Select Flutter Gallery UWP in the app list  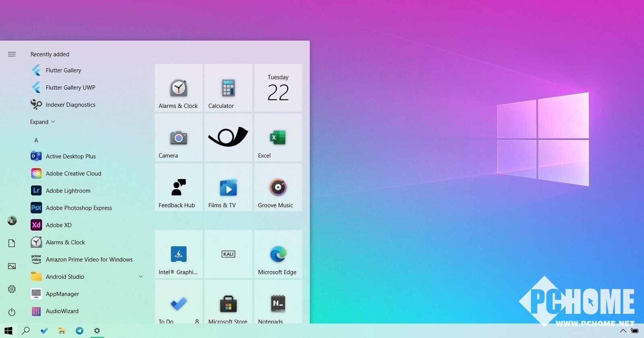pos(70,87)
